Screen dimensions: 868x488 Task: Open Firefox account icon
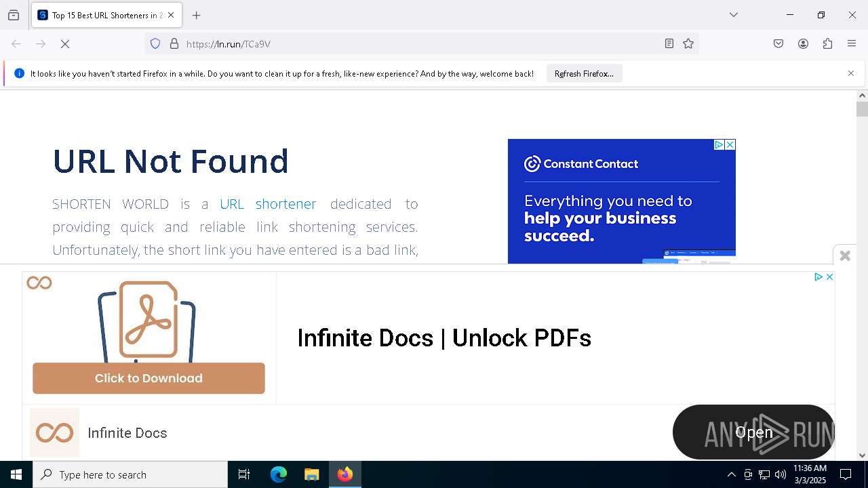coord(803,44)
